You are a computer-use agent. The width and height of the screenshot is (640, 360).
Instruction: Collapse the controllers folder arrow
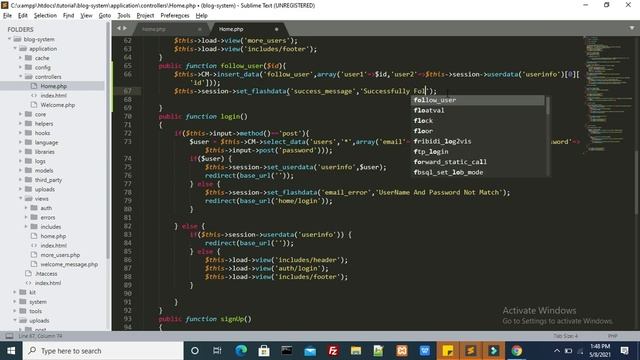(20, 77)
